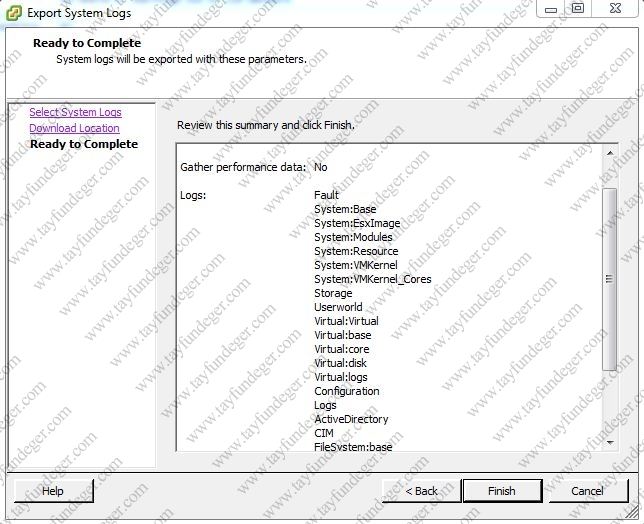Click the 'No' performance data value
The height and width of the screenshot is (524, 644).
tap(320, 167)
